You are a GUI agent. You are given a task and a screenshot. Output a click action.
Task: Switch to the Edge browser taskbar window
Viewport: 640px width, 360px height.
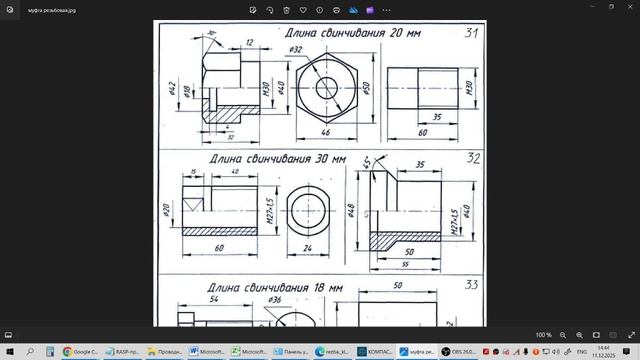point(333,351)
